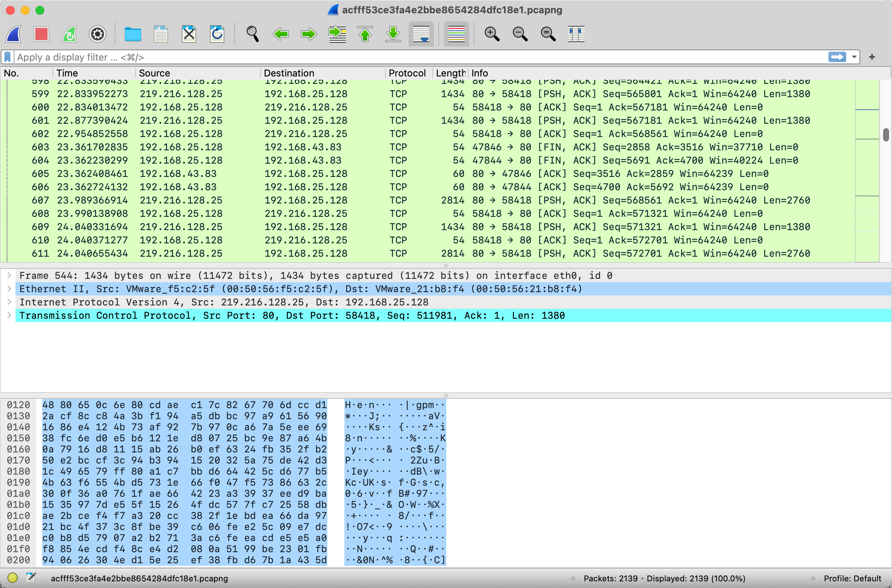
Task: Apply the display filter with the arrow button
Action: pos(837,57)
